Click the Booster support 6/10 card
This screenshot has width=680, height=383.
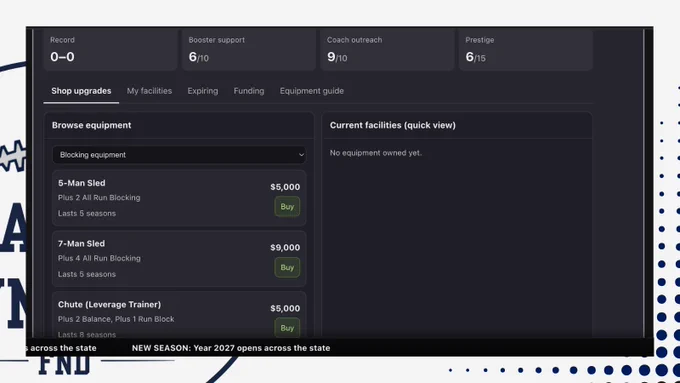pos(249,49)
